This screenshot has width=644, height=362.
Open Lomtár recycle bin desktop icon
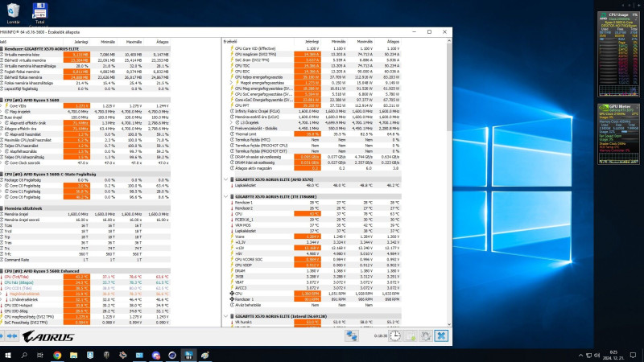13,14
